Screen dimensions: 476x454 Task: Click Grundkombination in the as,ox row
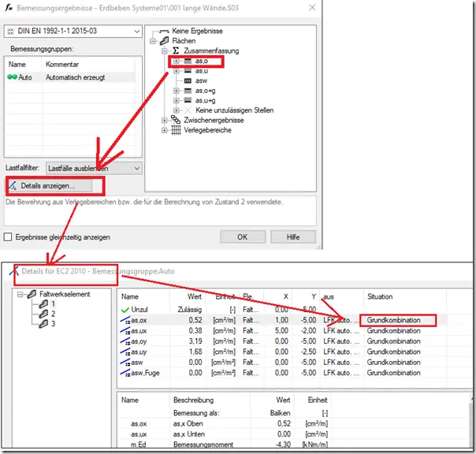click(394, 320)
